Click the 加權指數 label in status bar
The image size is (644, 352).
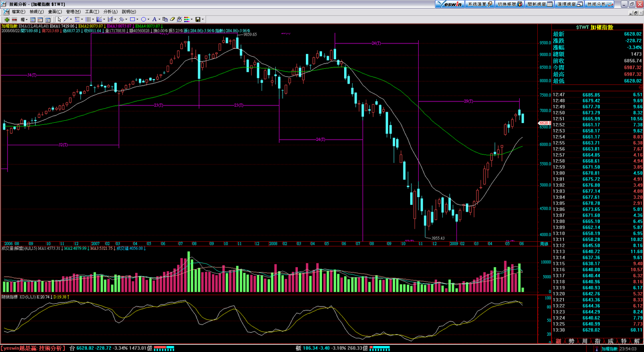click(609, 349)
